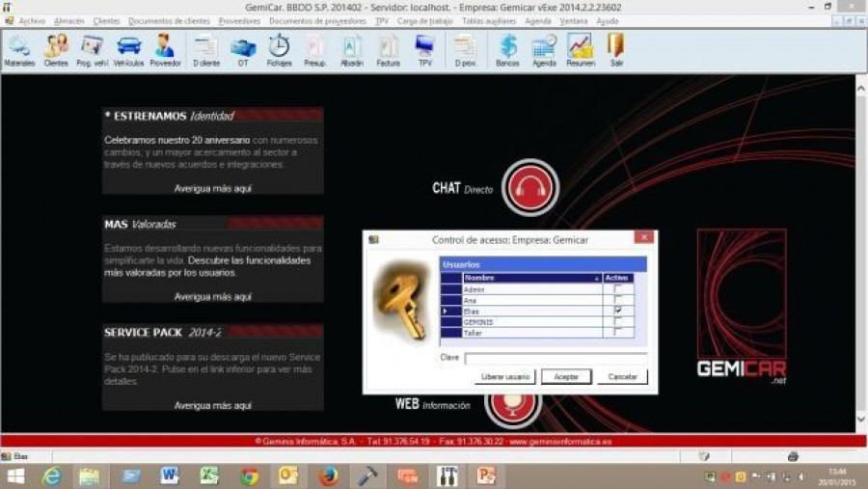The width and height of the screenshot is (868, 489).
Task: Follow Averigua más aquí under SERVICE PACK
Action: 212,405
